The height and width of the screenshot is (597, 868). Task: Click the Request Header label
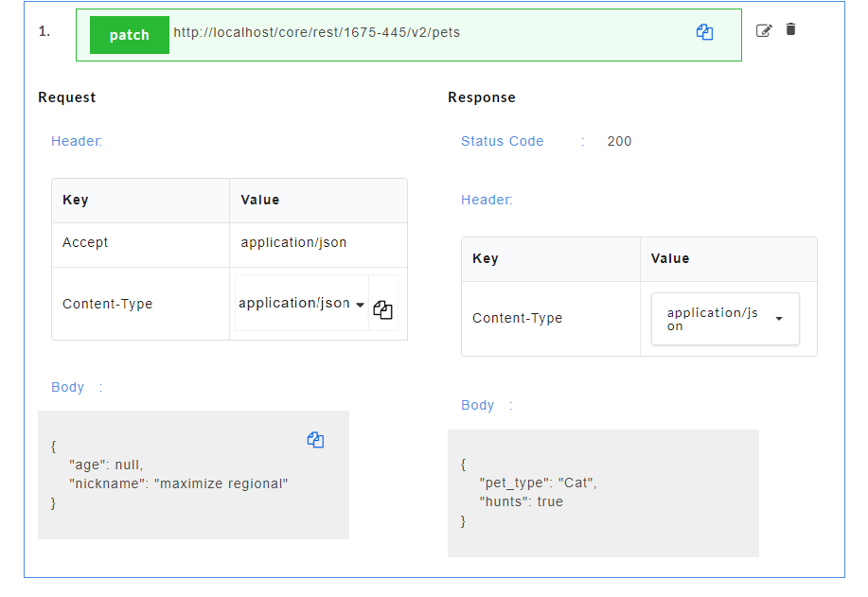77,141
